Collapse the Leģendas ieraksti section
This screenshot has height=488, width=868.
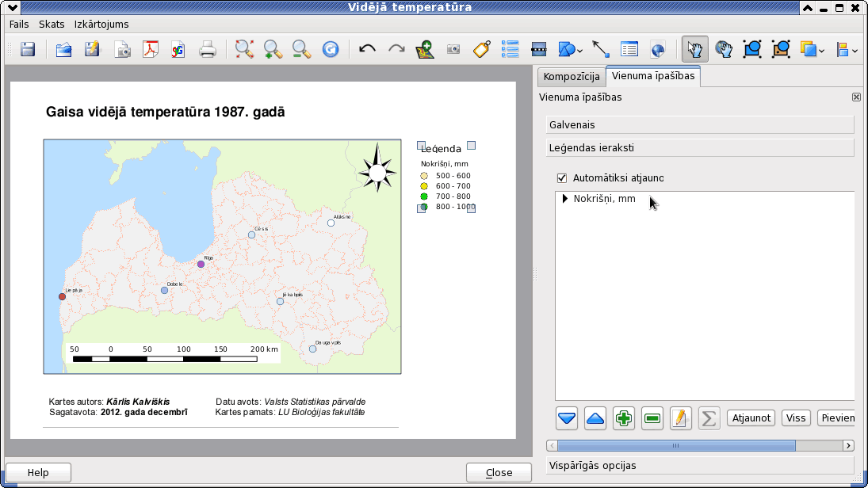[700, 147]
